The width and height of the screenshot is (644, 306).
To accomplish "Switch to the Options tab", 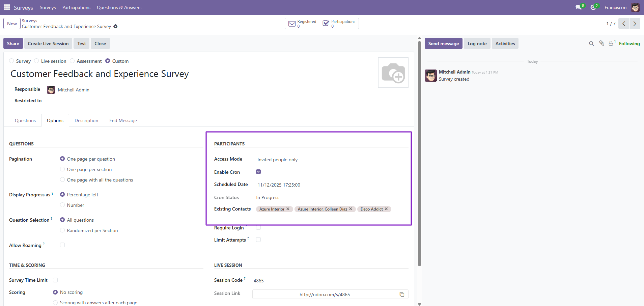I will [55, 120].
